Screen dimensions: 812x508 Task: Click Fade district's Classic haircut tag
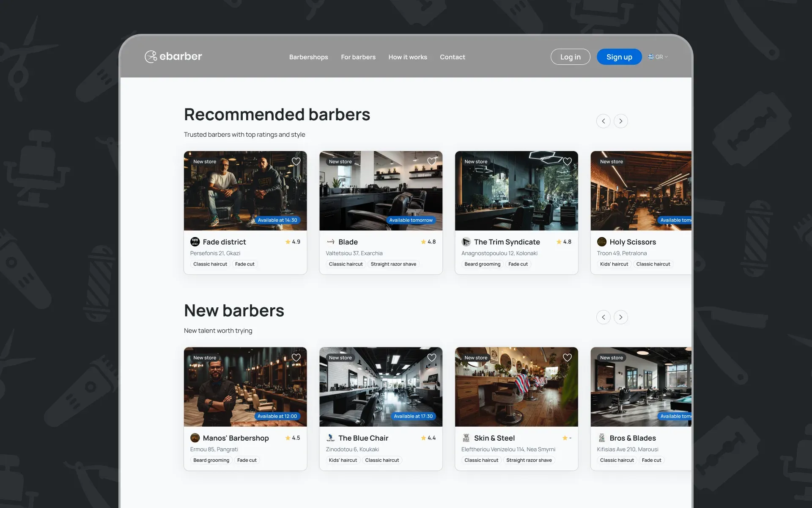[x=210, y=264]
